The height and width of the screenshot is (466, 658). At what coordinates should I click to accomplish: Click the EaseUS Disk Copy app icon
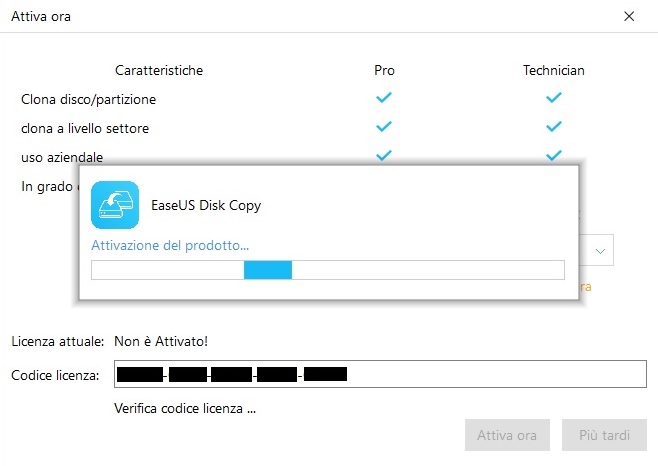click(x=115, y=205)
